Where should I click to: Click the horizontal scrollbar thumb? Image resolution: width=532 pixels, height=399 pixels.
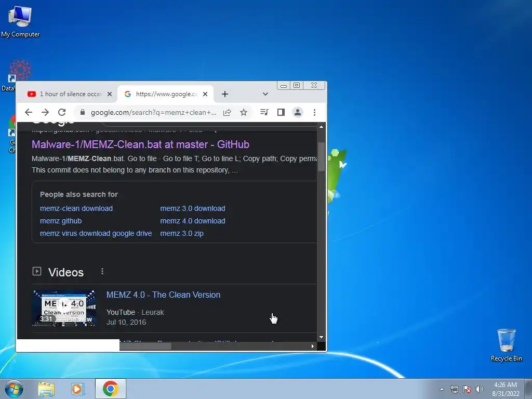pyautogui.click(x=145, y=346)
